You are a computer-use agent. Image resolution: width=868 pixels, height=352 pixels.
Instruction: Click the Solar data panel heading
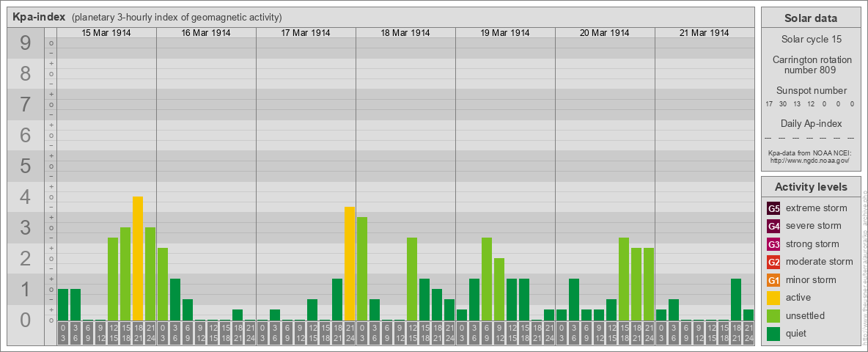pyautogui.click(x=811, y=18)
